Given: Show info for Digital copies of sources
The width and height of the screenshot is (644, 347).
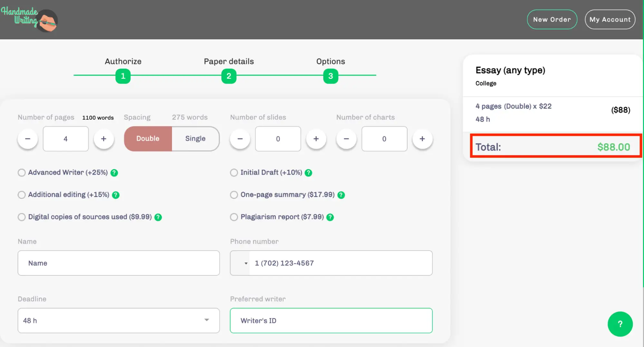Looking at the screenshot, I should (158, 217).
